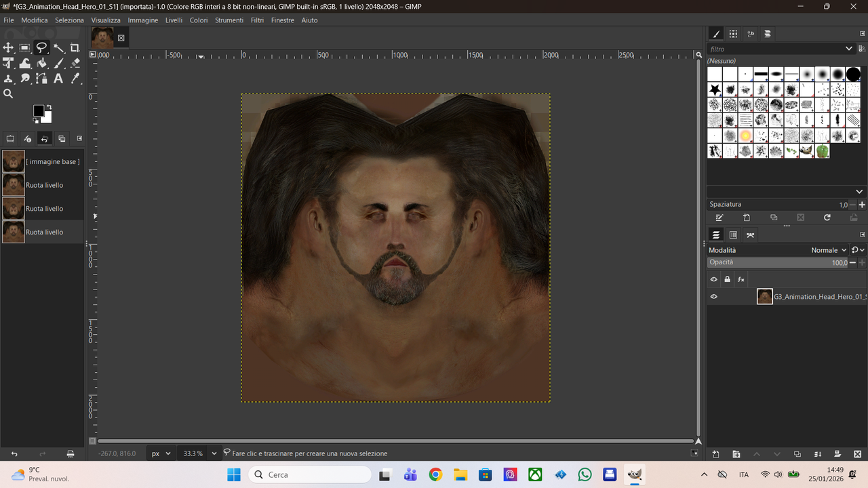Activate the Text tool
This screenshot has width=868, height=488.
58,79
